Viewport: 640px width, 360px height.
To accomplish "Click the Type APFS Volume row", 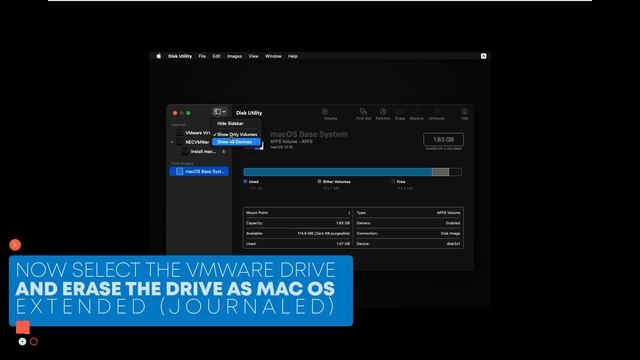I will click(408, 213).
